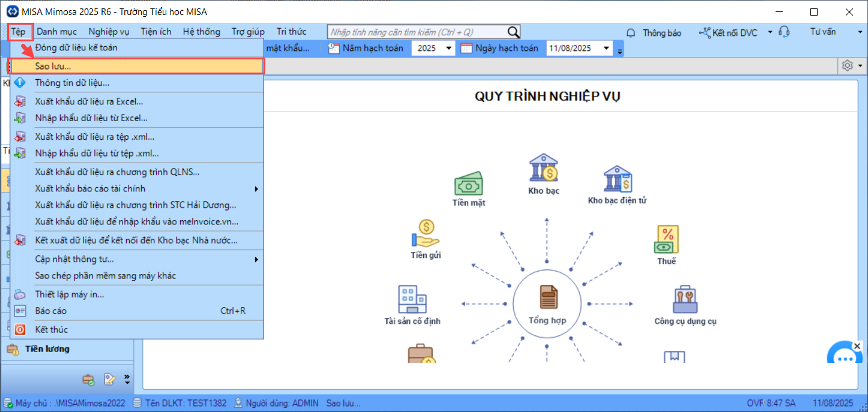Choose Sao chép phần mềm sang máy khác
The image size is (868, 412).
point(137,276)
